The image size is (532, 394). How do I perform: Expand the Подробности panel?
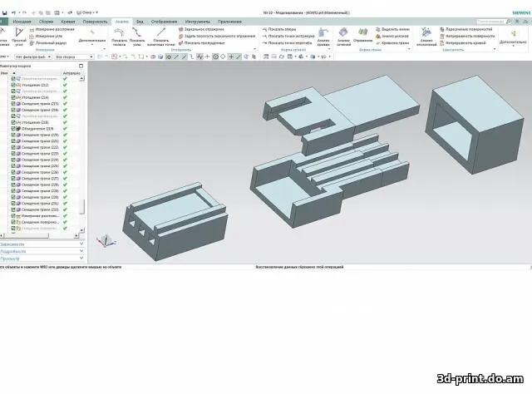click(42, 251)
